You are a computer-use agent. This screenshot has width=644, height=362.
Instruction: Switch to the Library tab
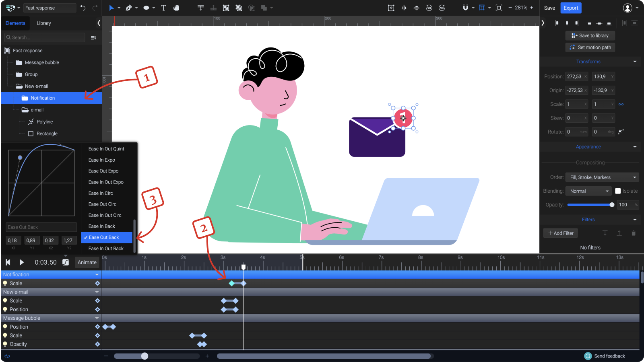[x=43, y=23]
